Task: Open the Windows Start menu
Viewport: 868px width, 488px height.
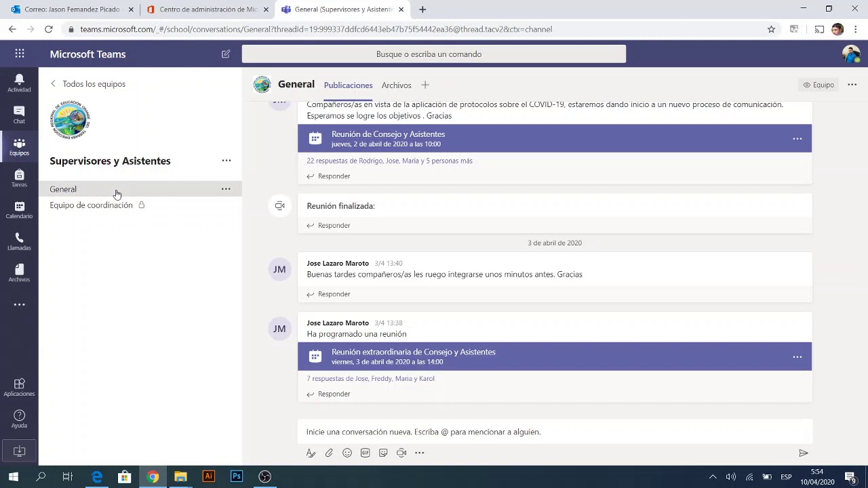Action: click(14, 476)
